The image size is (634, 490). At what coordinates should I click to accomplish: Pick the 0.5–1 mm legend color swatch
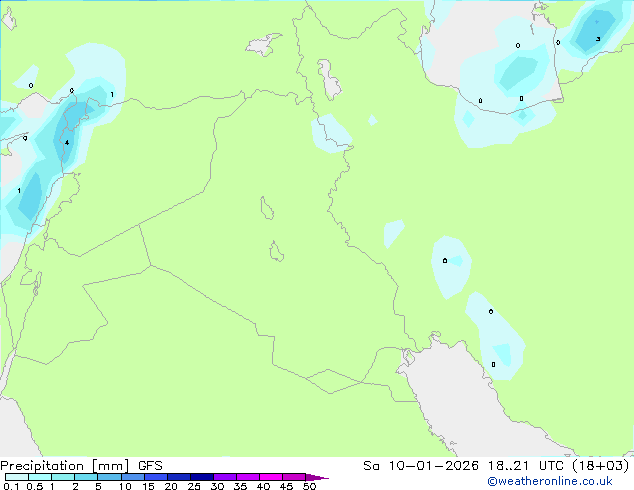[x=40, y=477]
